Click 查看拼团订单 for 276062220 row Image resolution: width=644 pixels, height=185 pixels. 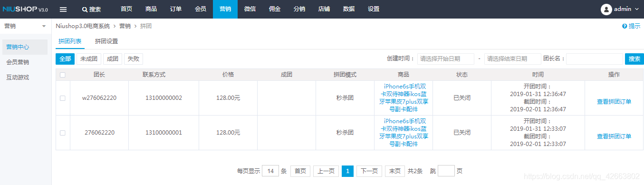(x=614, y=136)
